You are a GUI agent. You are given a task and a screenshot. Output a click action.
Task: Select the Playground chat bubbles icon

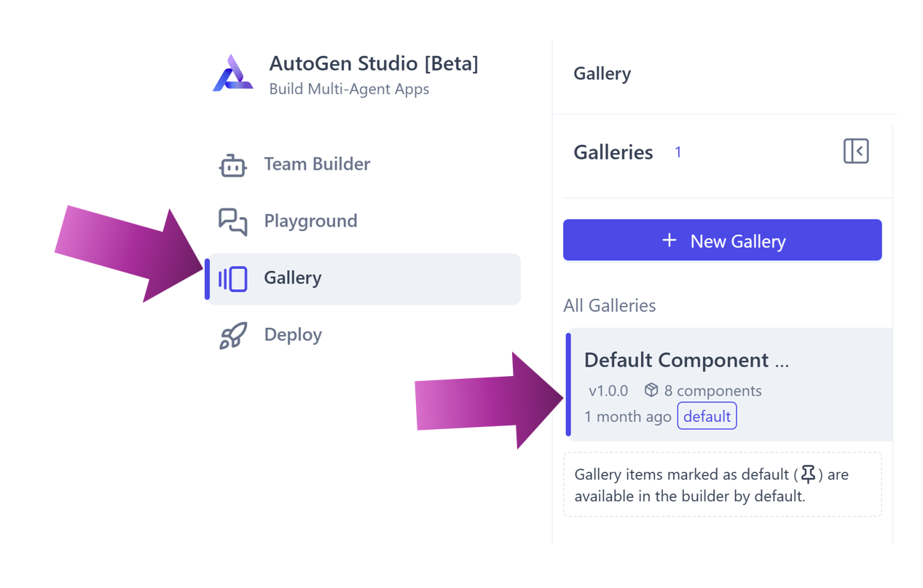232,221
